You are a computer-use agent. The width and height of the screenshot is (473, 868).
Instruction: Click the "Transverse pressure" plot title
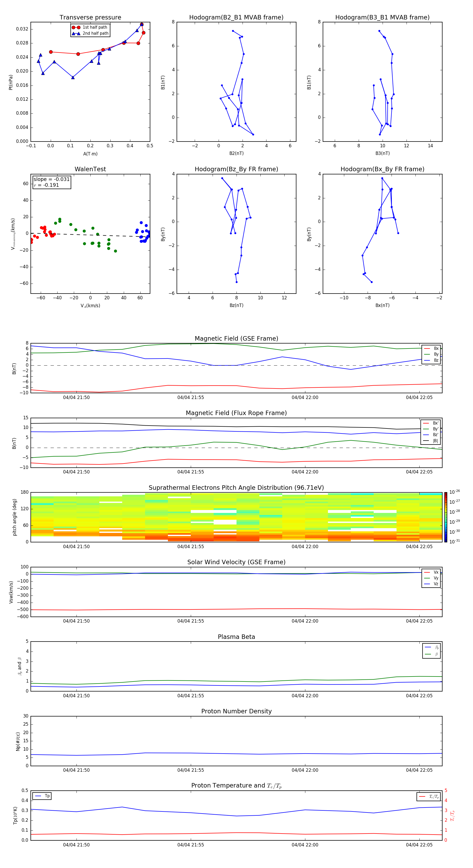(x=90, y=18)
